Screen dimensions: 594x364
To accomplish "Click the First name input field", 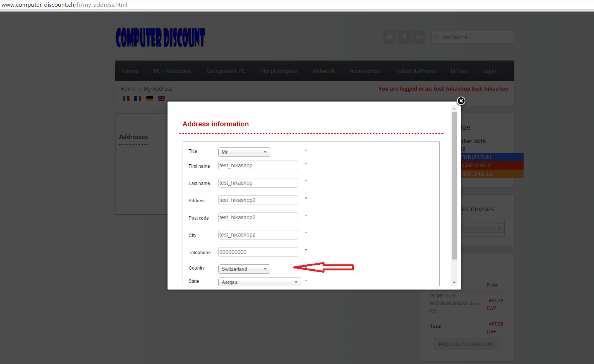I will tap(258, 165).
